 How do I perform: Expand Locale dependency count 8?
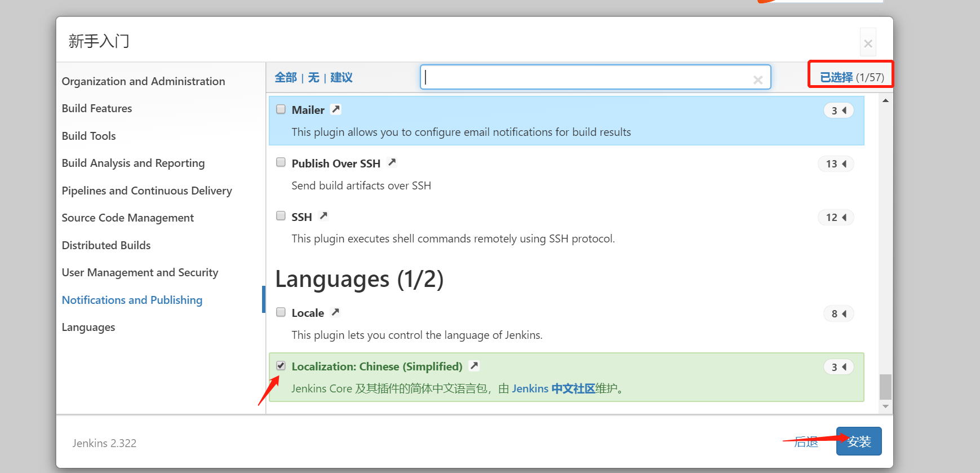click(x=839, y=313)
